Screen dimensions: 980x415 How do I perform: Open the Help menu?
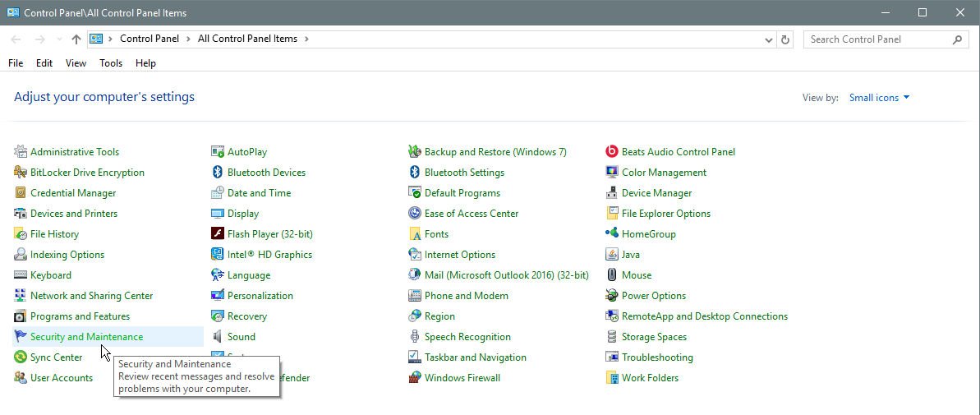click(145, 63)
